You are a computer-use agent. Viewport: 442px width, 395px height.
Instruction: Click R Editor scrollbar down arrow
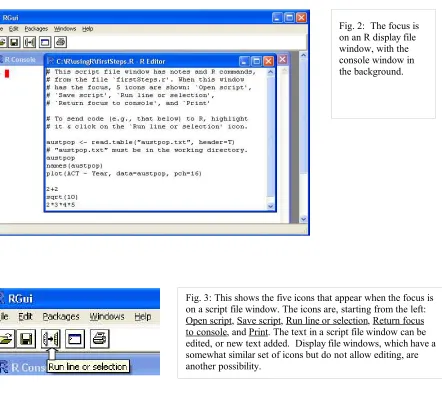[x=271, y=206]
